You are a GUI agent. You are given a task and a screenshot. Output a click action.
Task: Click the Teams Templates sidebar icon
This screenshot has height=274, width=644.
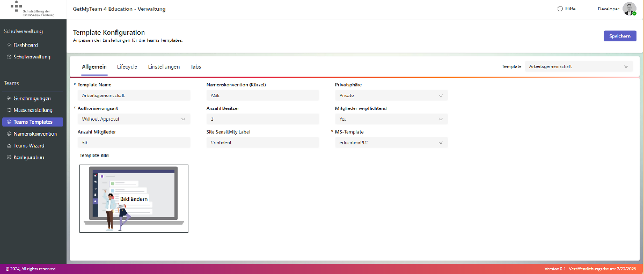pos(9,122)
